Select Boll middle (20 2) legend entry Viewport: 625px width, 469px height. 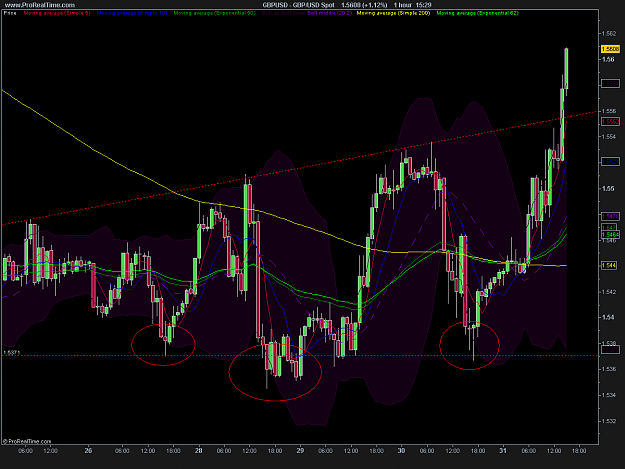click(330, 13)
